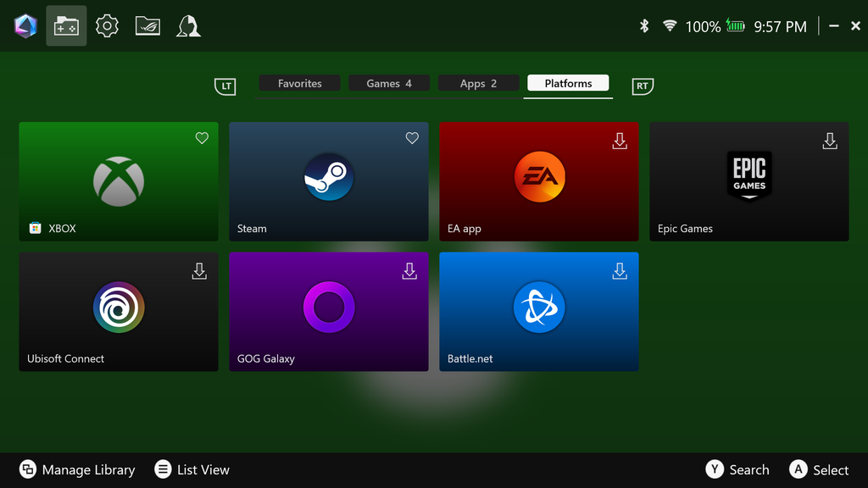868x488 pixels.
Task: Open settings via the gear icon
Action: (x=107, y=26)
